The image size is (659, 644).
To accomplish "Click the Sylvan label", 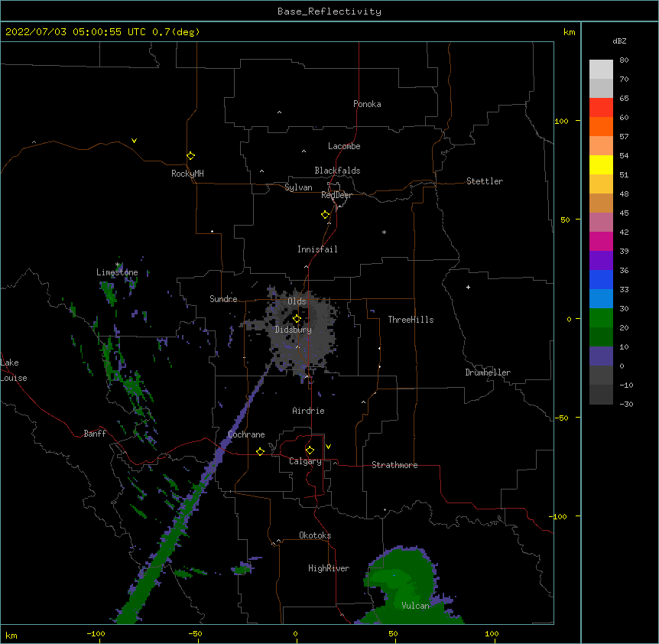I will pos(298,187).
